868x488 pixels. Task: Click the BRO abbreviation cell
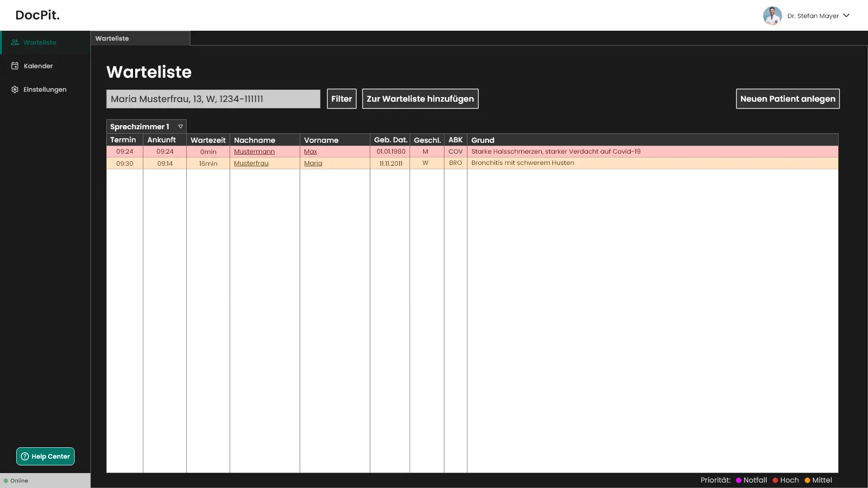(x=456, y=163)
